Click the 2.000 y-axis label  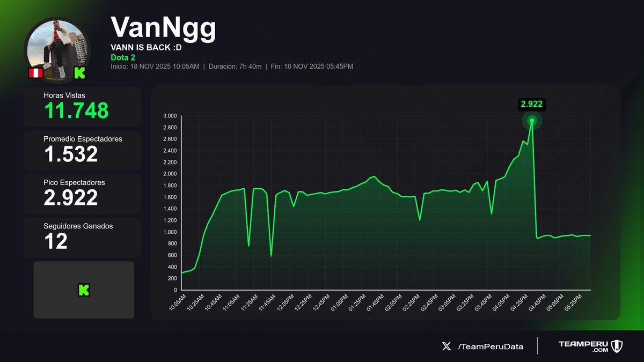171,174
